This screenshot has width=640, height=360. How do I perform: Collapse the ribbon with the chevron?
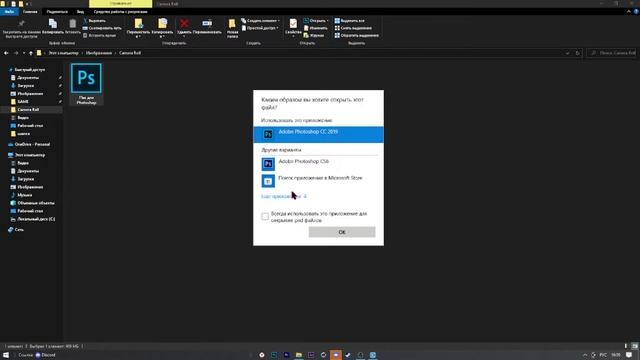coord(629,11)
